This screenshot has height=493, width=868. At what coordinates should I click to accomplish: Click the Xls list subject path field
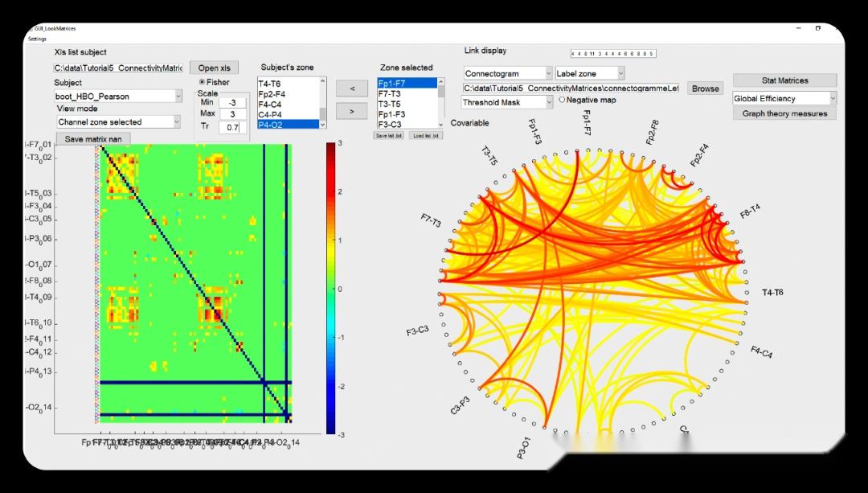pyautogui.click(x=118, y=68)
